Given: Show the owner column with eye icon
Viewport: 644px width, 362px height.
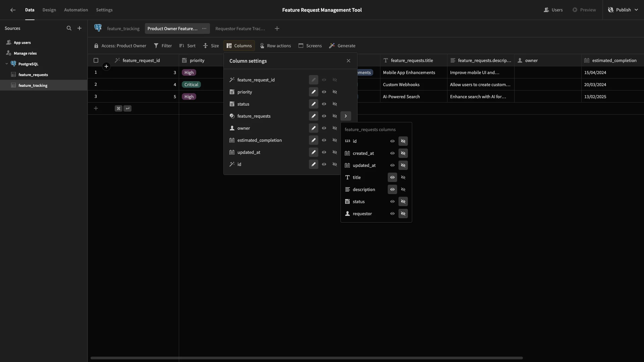Looking at the screenshot, I should click(x=324, y=128).
